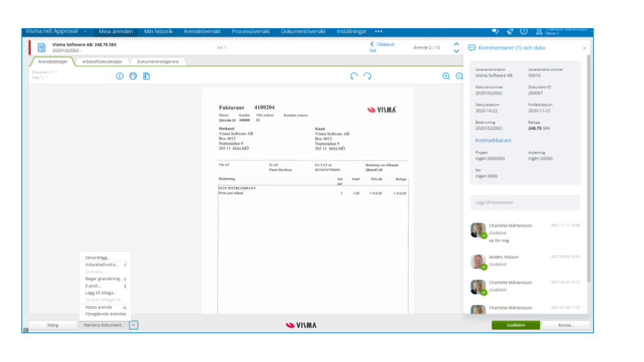Open Processöversikt in the top menu
The width and height of the screenshot is (644, 362).
250,32
